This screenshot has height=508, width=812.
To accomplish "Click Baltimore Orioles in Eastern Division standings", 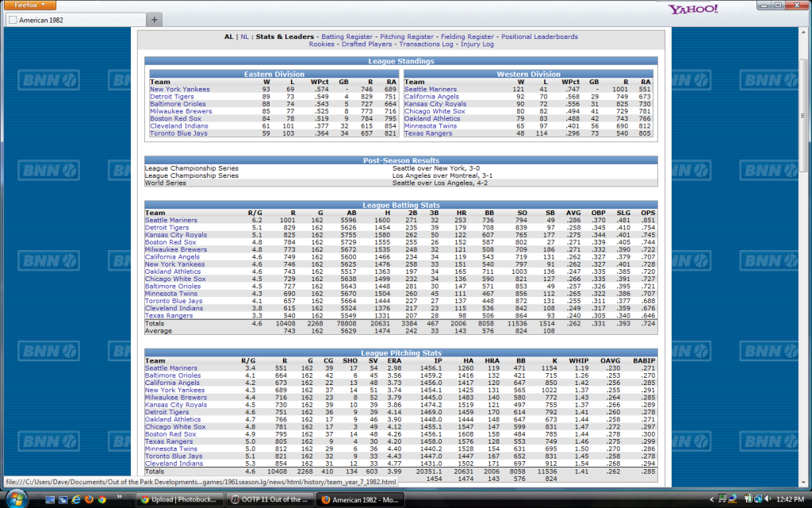I will click(178, 104).
